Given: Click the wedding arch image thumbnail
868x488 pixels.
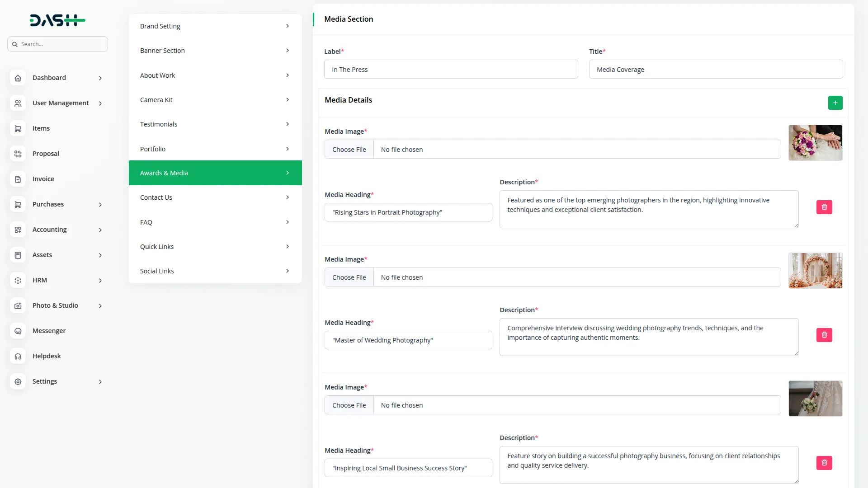Looking at the screenshot, I should (815, 271).
